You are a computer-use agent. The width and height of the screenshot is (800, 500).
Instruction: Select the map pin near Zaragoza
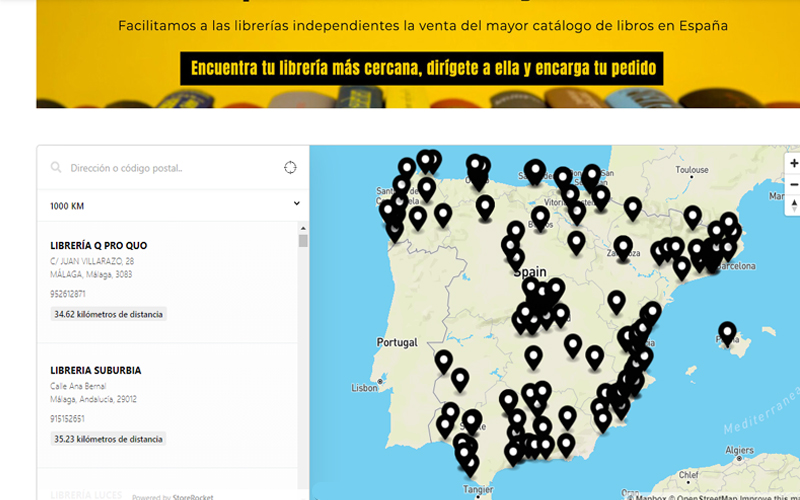click(x=623, y=248)
